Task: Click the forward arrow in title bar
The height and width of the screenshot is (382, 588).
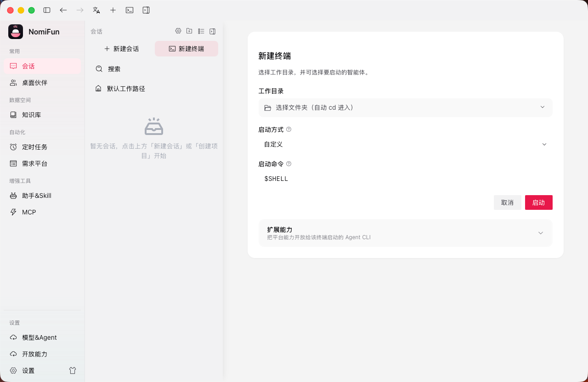Action: [x=80, y=10]
